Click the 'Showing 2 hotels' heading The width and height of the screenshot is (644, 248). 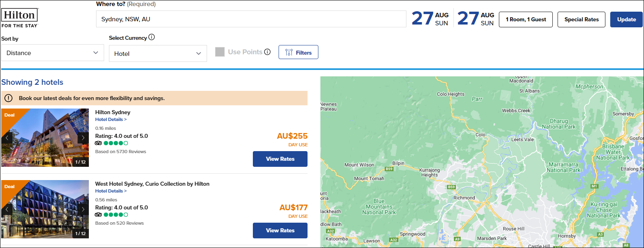(32, 82)
